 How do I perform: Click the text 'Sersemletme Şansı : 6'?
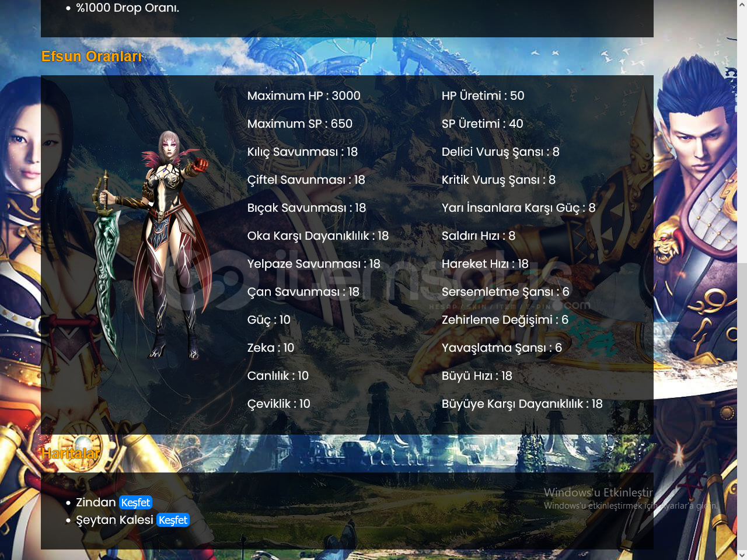pos(505,292)
